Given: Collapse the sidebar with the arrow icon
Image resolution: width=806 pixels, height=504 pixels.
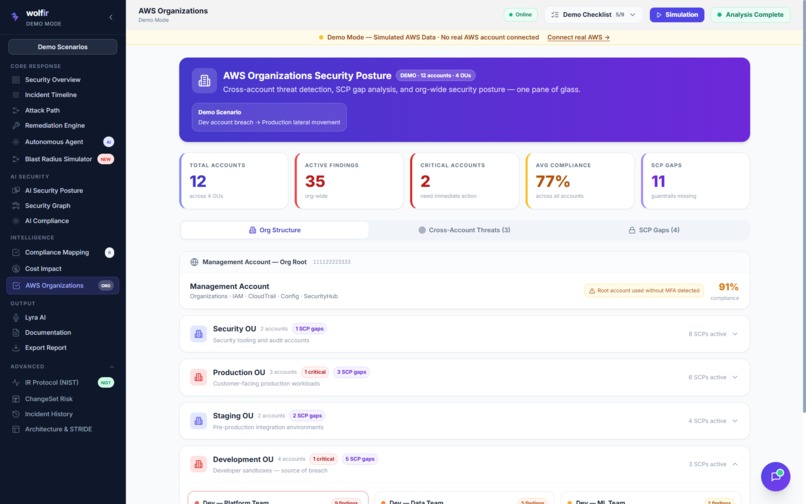Looking at the screenshot, I should (x=111, y=17).
